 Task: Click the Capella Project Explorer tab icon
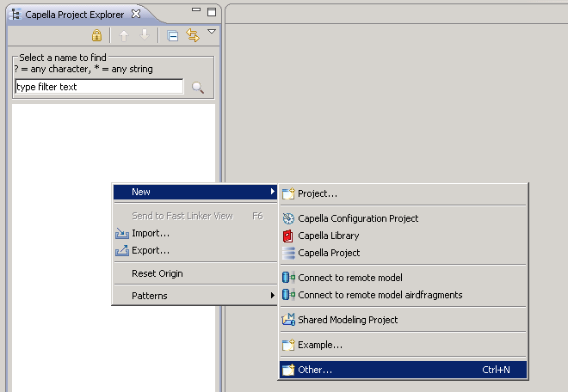(15, 14)
